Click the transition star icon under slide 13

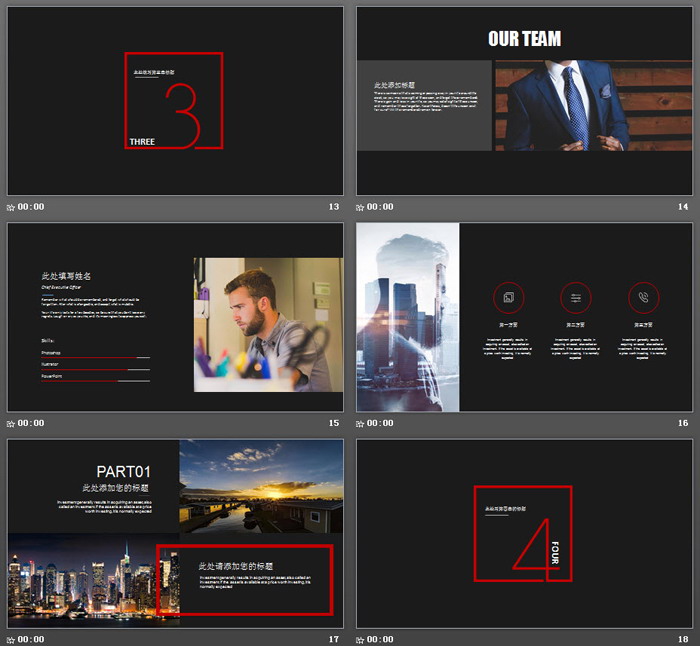pyautogui.click(x=11, y=207)
